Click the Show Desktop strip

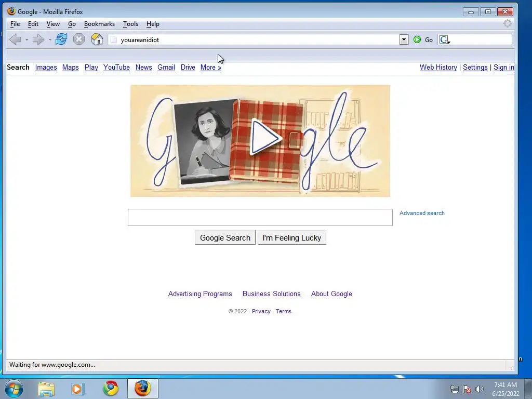coord(528,389)
